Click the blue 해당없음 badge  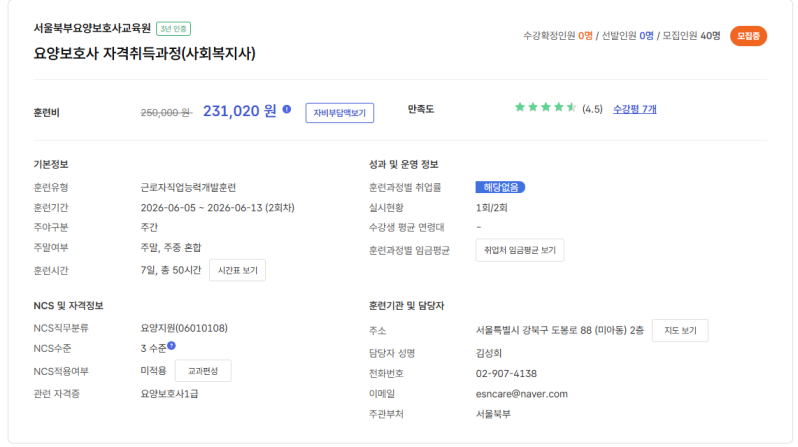tap(500, 187)
